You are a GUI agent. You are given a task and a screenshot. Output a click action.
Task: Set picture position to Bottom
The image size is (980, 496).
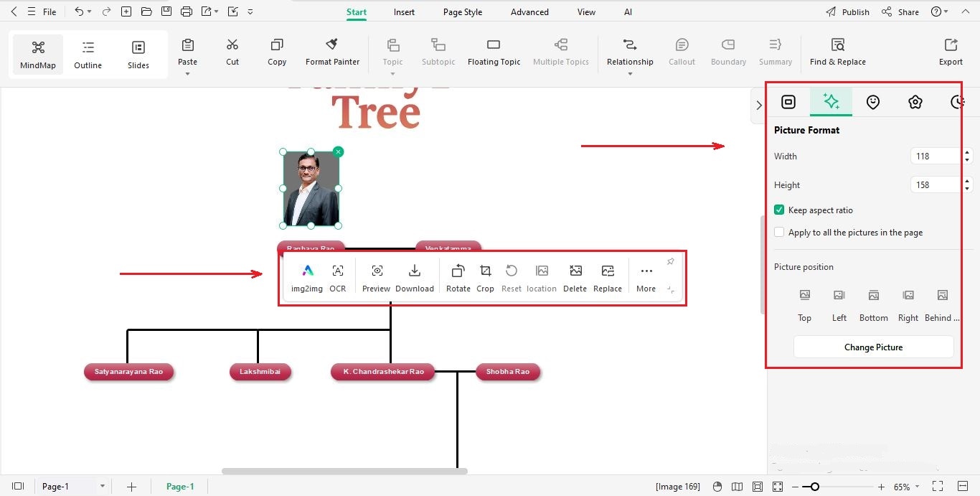pyautogui.click(x=874, y=305)
